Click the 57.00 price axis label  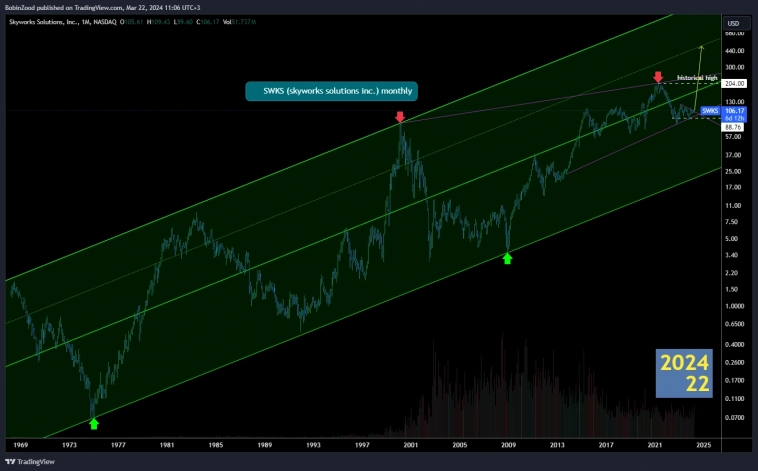tap(733, 137)
